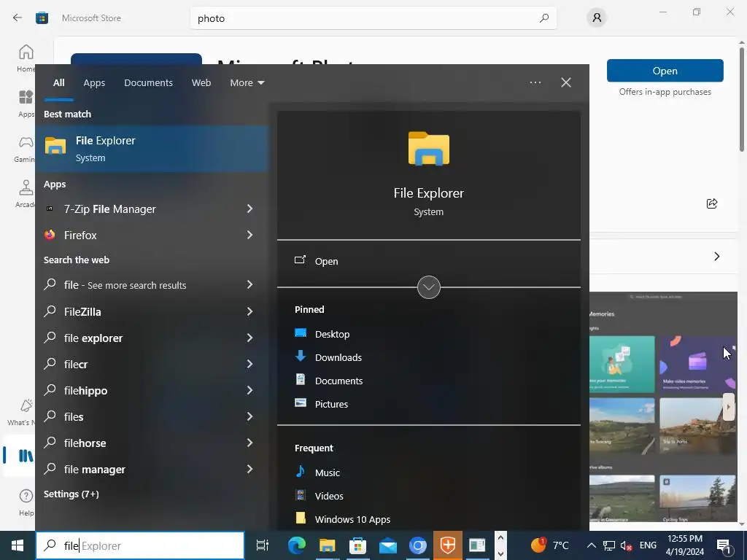This screenshot has width=747, height=560.
Task: Click Microsoft Store search magnifier icon
Action: coord(544,18)
